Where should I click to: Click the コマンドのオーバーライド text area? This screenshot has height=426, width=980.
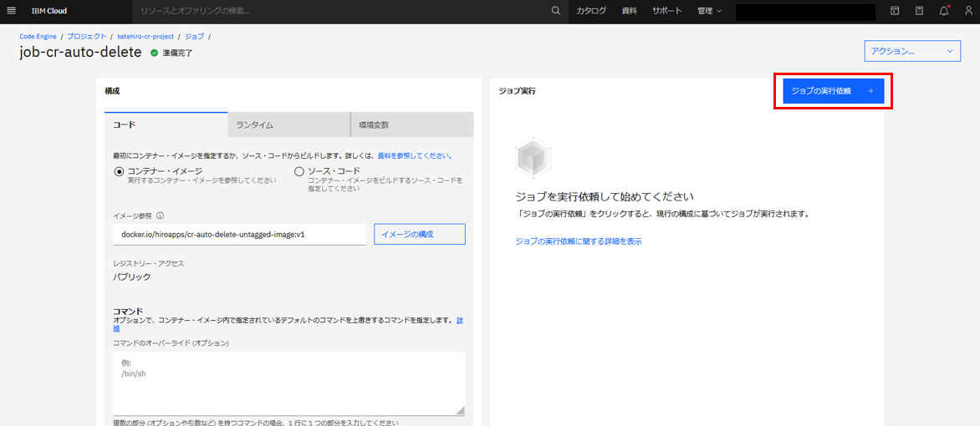click(288, 383)
